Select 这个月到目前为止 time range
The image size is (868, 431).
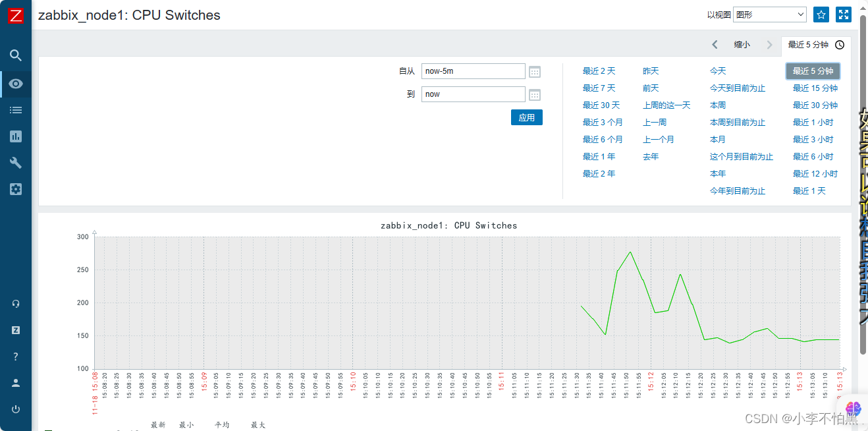pos(742,157)
